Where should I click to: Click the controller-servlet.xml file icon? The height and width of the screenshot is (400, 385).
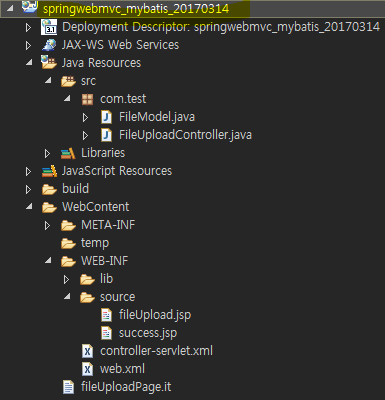pyautogui.click(x=87, y=351)
